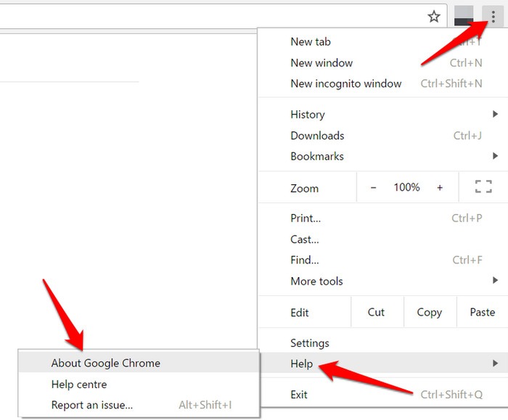
Task: Expand the More tools submenu
Action: (383, 281)
